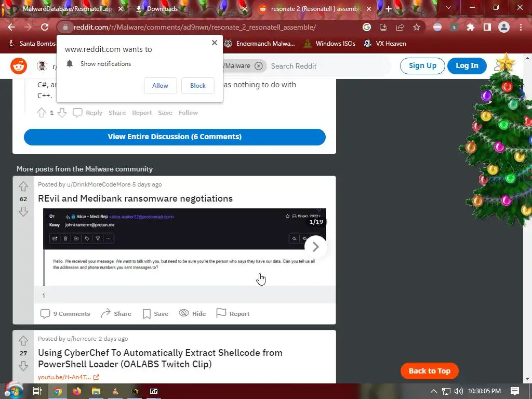Open the CyberChef Shellcode post title
Viewport: 532px width, 399px height.
point(160,358)
